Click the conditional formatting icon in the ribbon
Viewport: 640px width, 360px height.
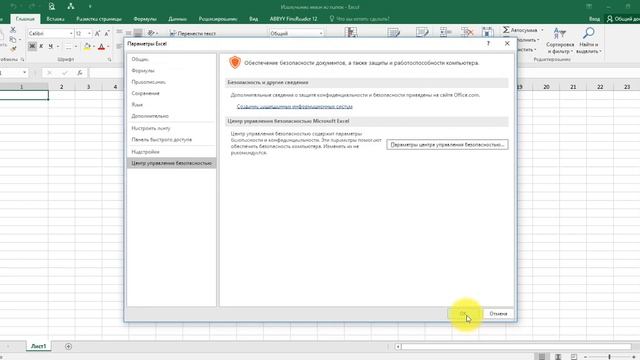[x=351, y=33]
